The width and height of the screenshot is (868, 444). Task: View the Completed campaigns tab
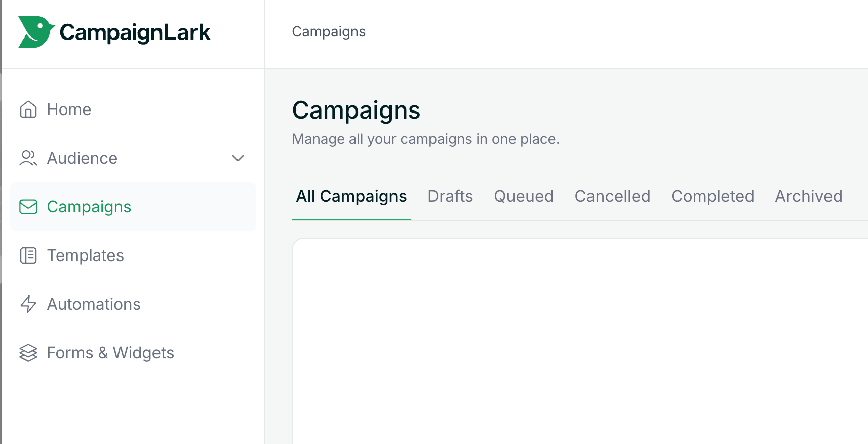[713, 197]
